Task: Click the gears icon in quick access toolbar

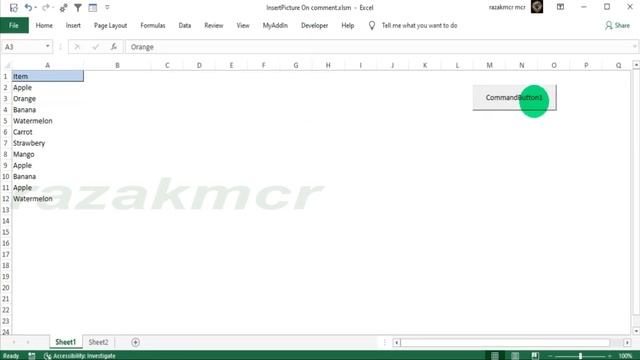Action: [x=63, y=7]
